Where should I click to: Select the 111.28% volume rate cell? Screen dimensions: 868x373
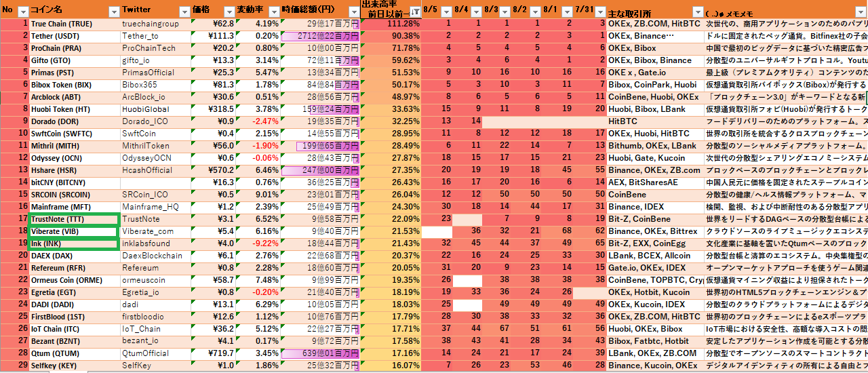(x=391, y=24)
